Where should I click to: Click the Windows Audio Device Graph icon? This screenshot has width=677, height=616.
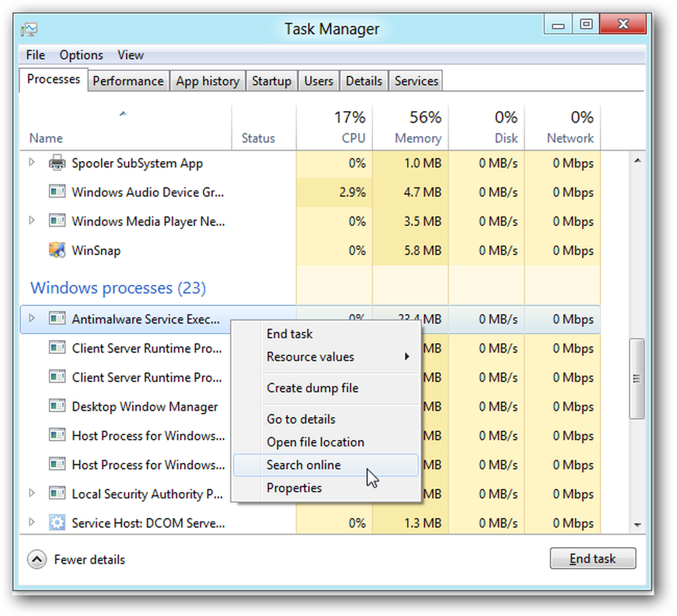(x=57, y=192)
